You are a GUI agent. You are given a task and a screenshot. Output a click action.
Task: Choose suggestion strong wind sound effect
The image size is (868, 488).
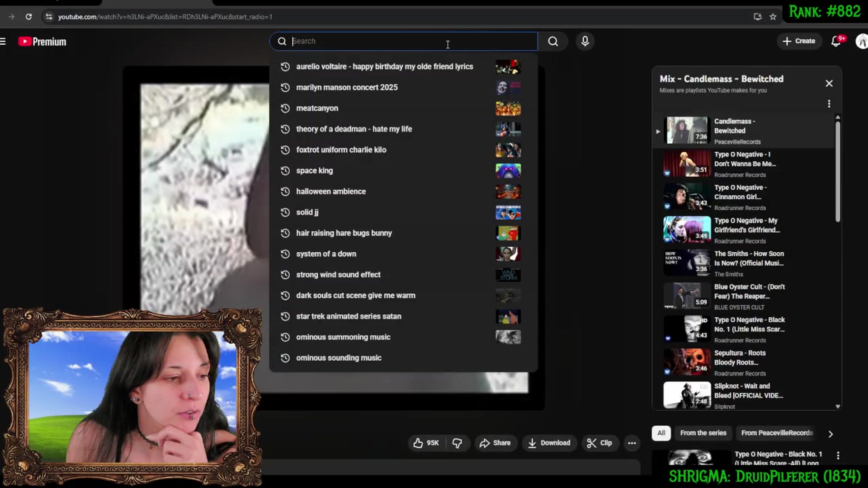[403, 275]
